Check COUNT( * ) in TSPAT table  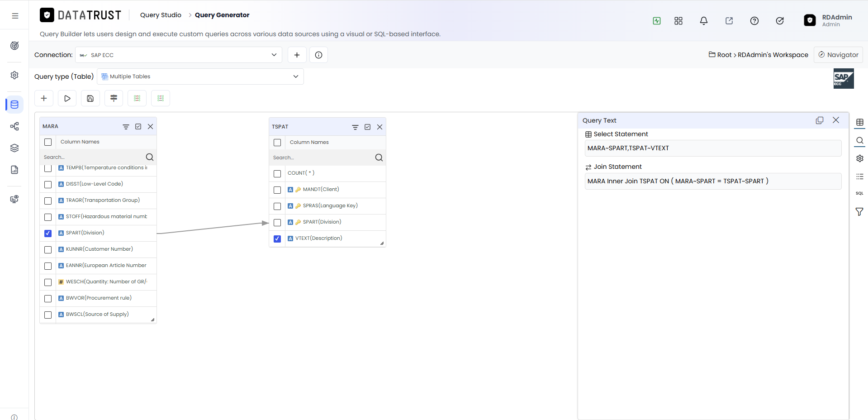pyautogui.click(x=277, y=173)
